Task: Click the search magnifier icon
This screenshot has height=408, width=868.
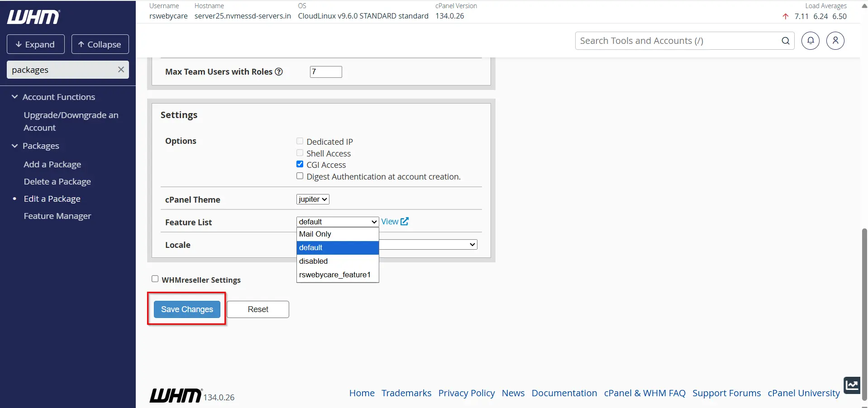Action: click(786, 41)
